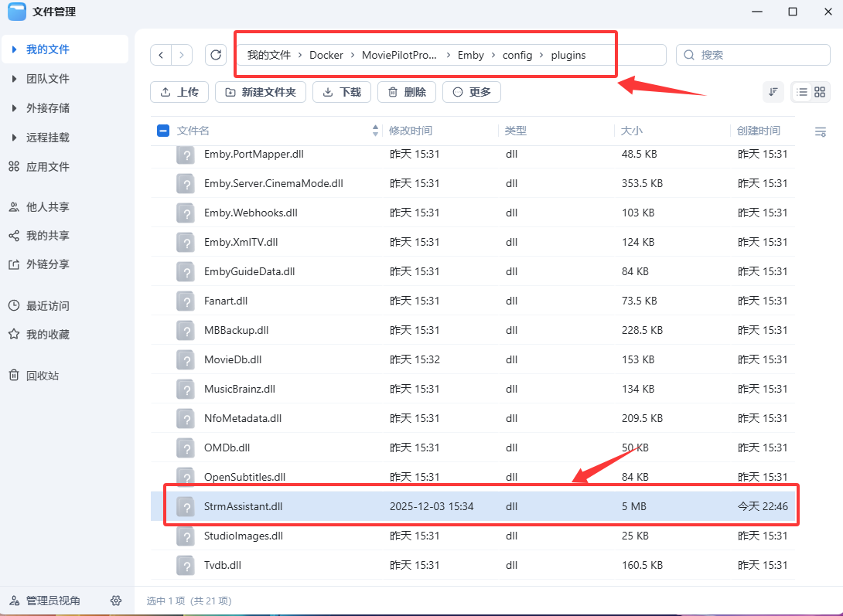
Task: Click the settings gear next to 管理员视角
Action: 116,601
